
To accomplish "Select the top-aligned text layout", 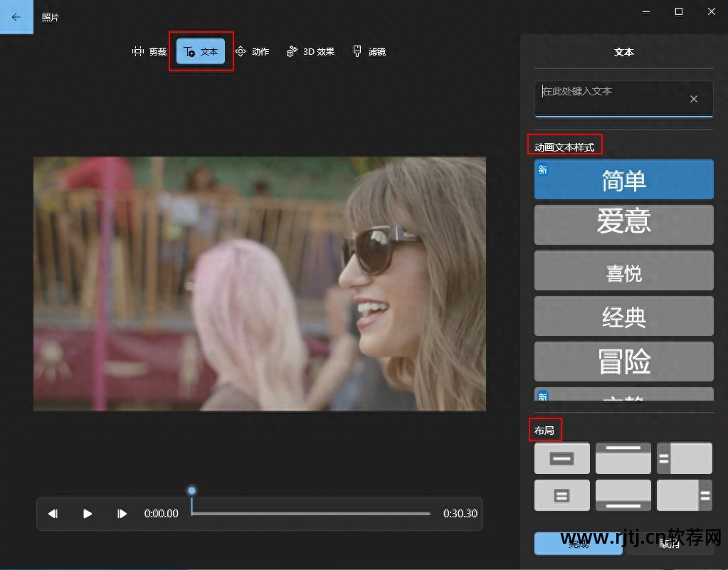I will (x=623, y=458).
